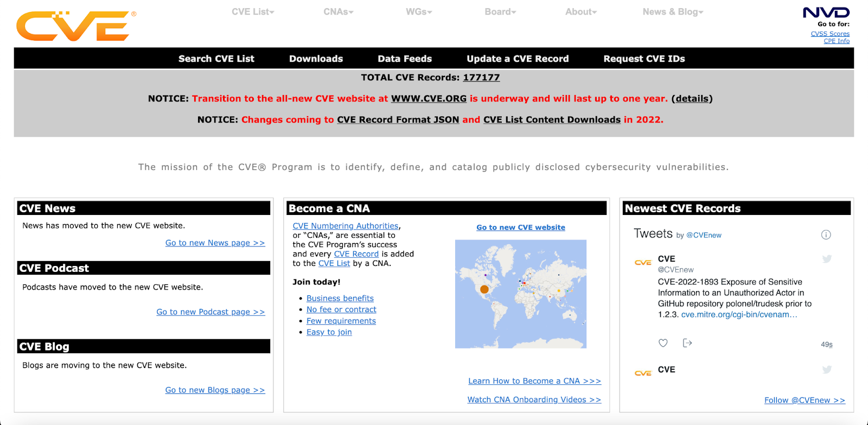Share the CVE-2022-1893 tweet
This screenshot has height=425, width=868.
pos(687,343)
